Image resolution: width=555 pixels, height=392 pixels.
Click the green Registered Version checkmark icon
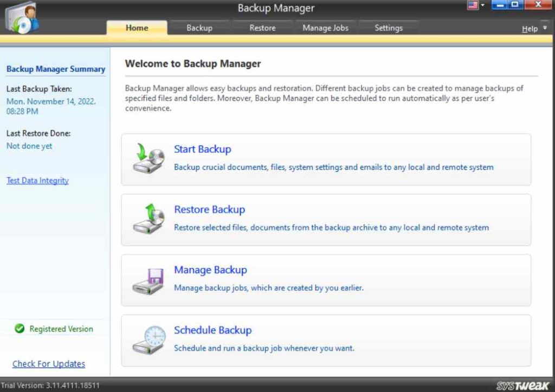click(20, 329)
